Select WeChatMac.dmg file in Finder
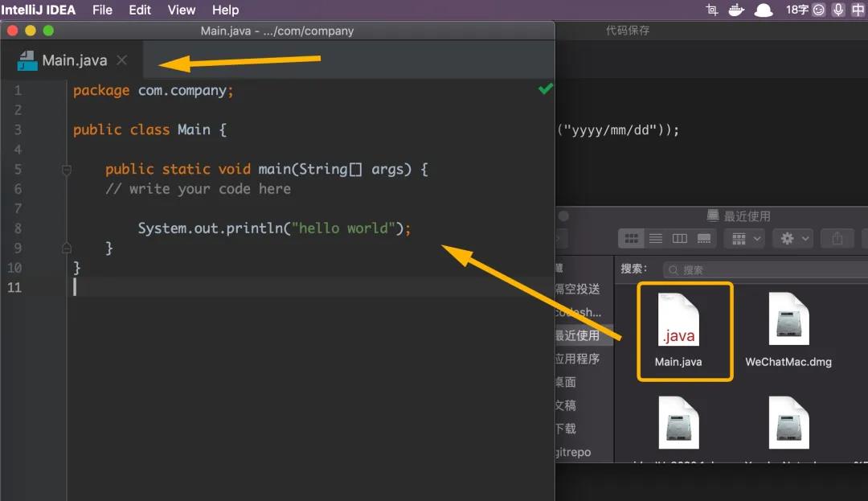This screenshot has width=868, height=501. coord(788,331)
